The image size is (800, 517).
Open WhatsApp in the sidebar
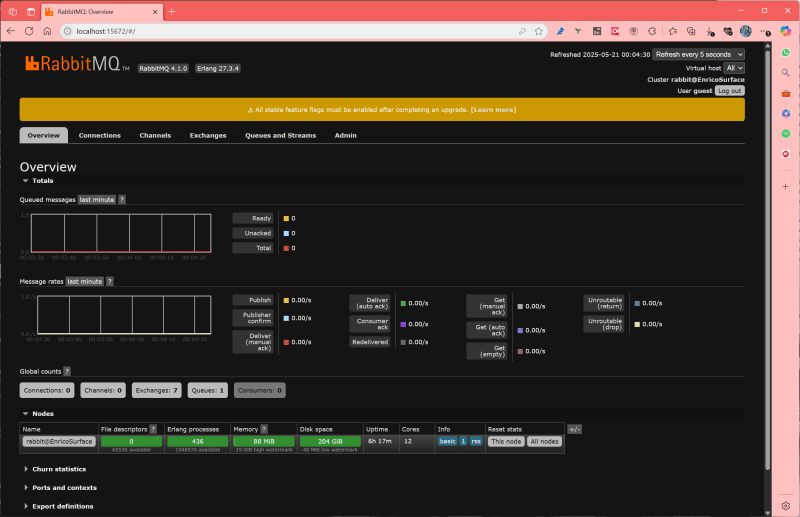tap(786, 53)
